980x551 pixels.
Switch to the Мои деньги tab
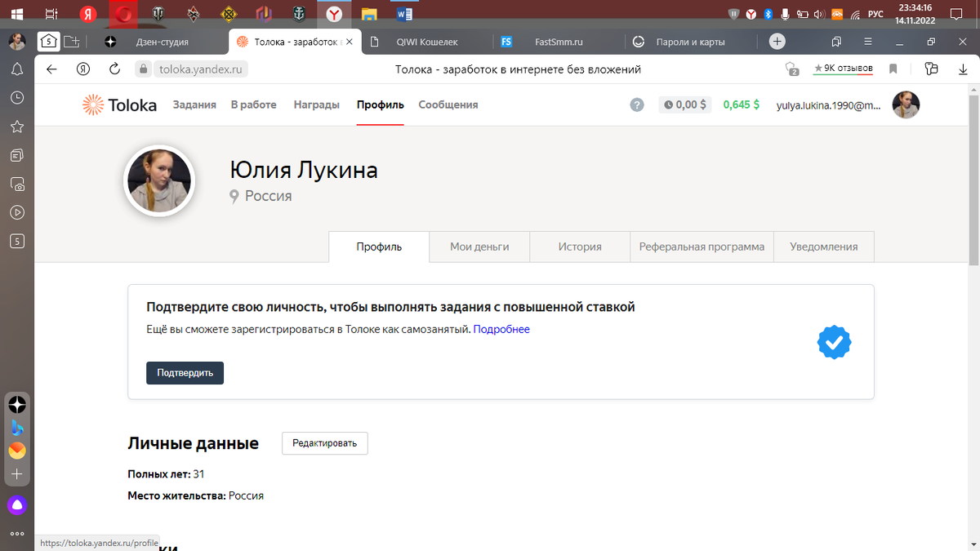click(x=479, y=247)
